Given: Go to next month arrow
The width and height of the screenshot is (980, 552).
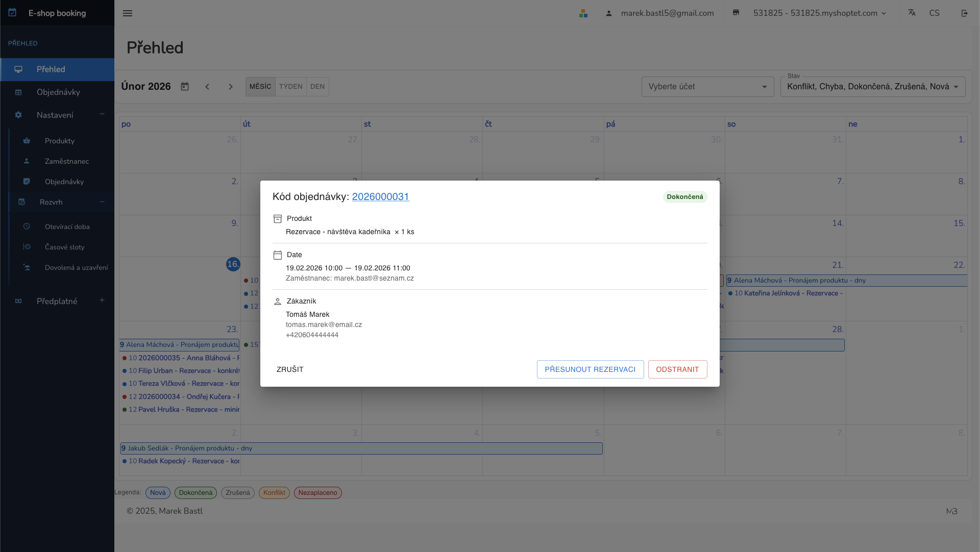Looking at the screenshot, I should (231, 87).
